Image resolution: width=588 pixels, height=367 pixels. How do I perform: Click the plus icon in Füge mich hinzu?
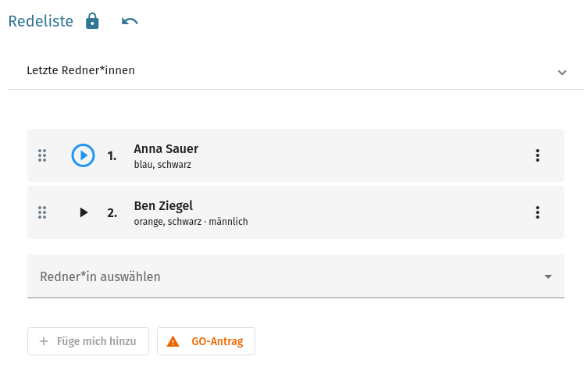(44, 341)
